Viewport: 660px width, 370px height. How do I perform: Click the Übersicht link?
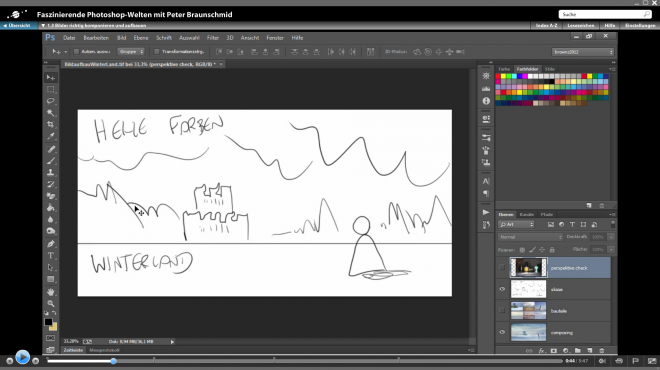pyautogui.click(x=17, y=26)
